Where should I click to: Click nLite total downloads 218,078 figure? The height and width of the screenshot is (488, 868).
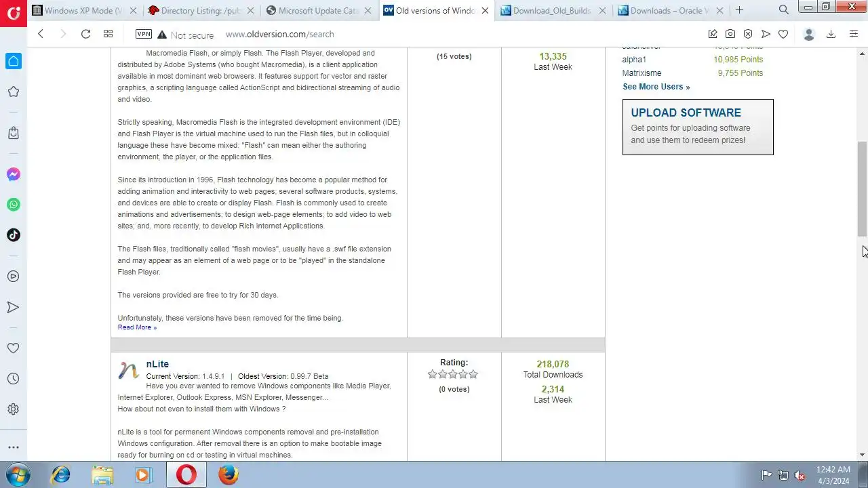click(x=553, y=364)
